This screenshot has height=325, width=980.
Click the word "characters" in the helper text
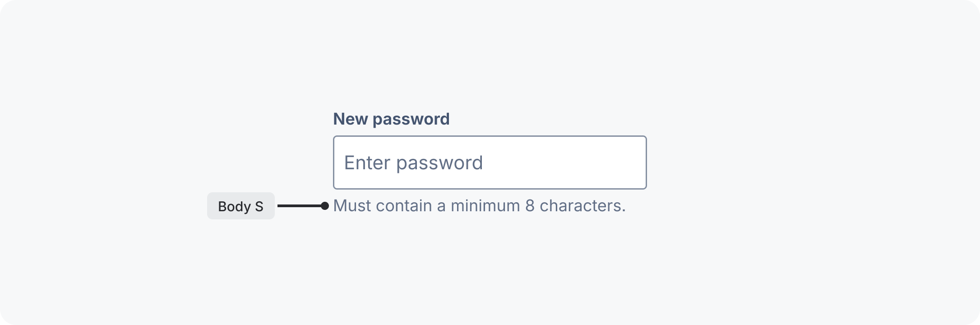[x=580, y=206]
